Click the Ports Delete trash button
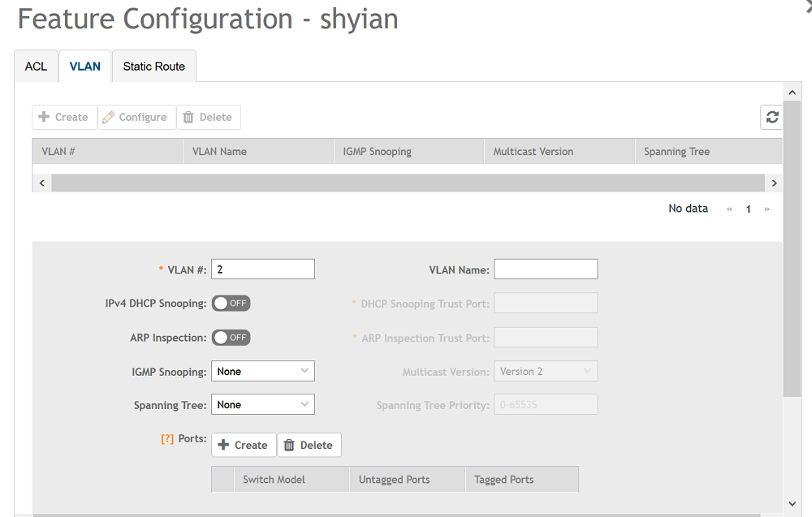Screen dimensions: 812x517 click(309, 445)
